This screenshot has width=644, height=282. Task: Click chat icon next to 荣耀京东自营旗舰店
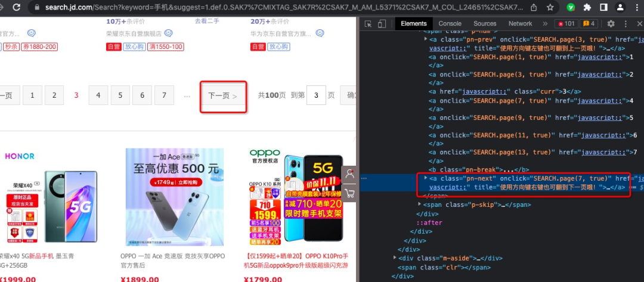coord(168,33)
